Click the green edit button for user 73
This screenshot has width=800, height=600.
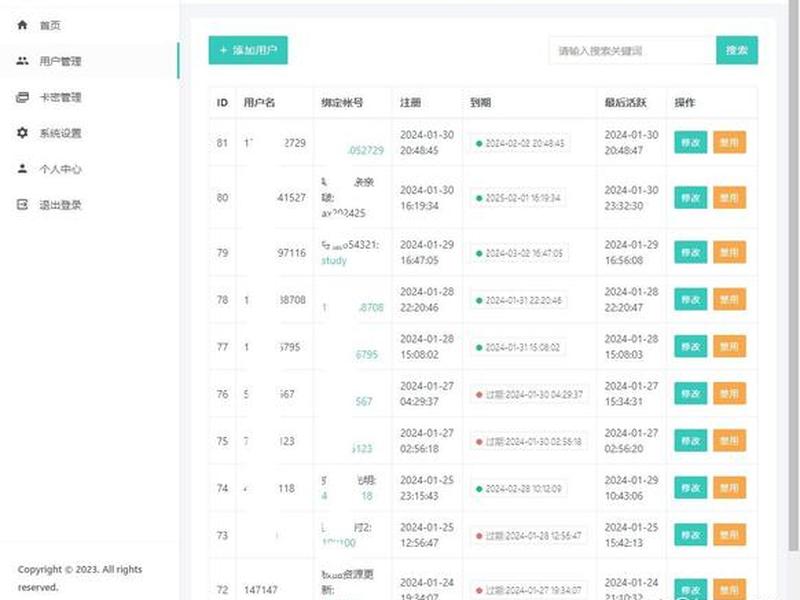690,535
